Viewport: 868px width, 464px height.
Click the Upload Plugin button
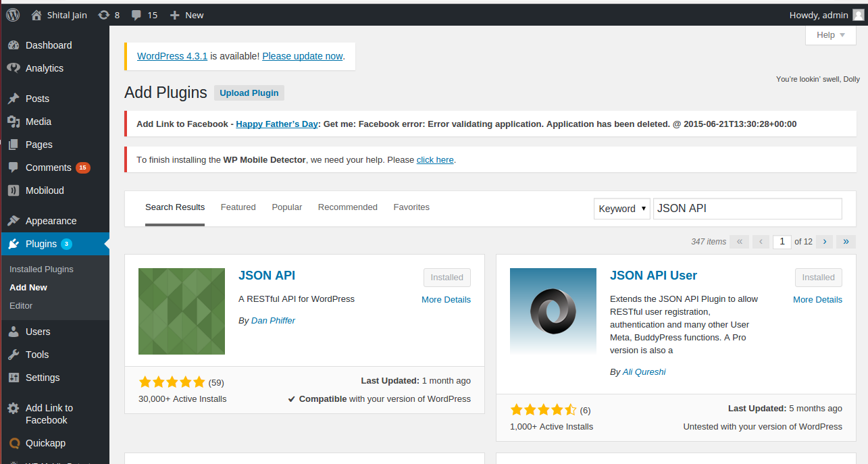coord(249,93)
